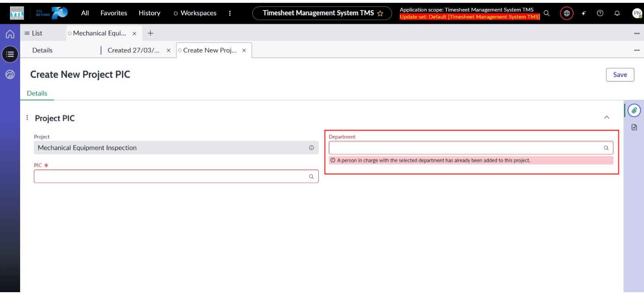Open the notifications bell icon

click(617, 13)
